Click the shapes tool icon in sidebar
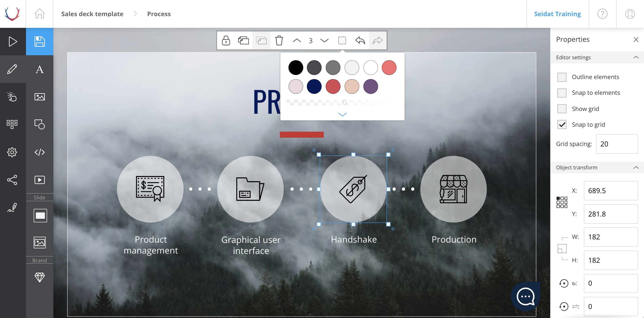Viewport: 644px width, 318px height. [39, 124]
